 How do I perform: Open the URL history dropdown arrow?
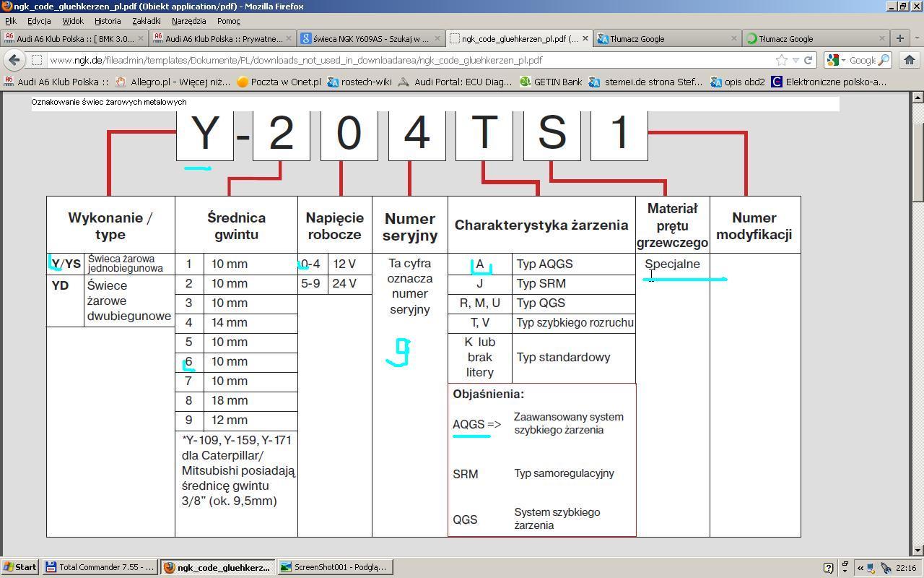click(796, 60)
